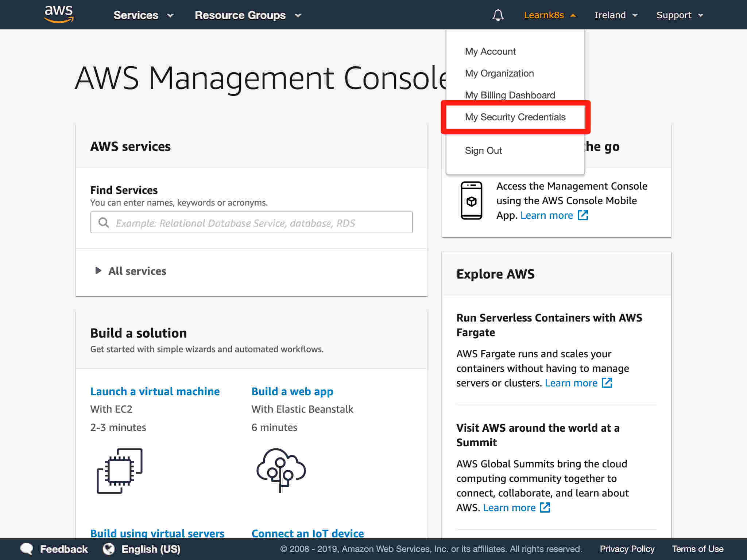The width and height of the screenshot is (747, 560).
Task: Open the Resource Groups dropdown
Action: (248, 15)
